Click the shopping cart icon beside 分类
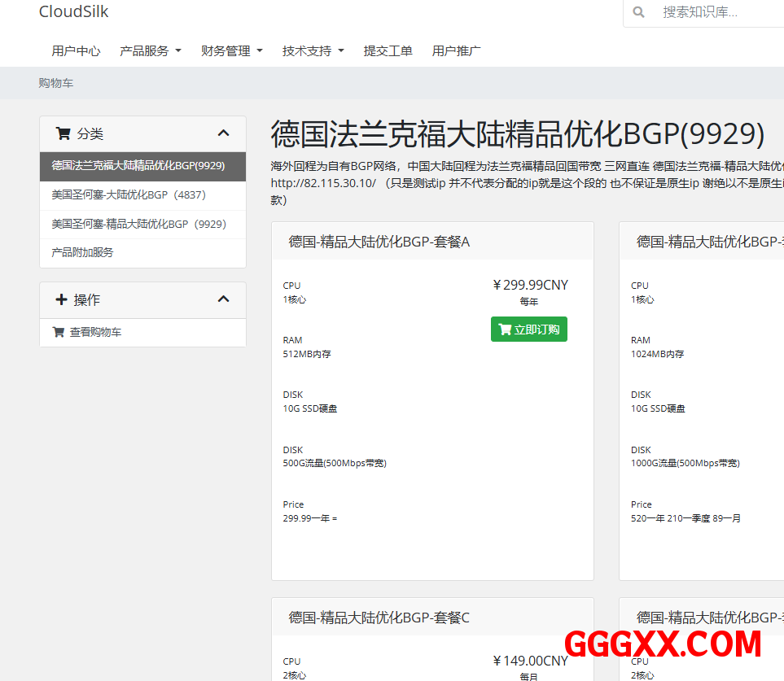The image size is (784, 681). pyautogui.click(x=63, y=133)
